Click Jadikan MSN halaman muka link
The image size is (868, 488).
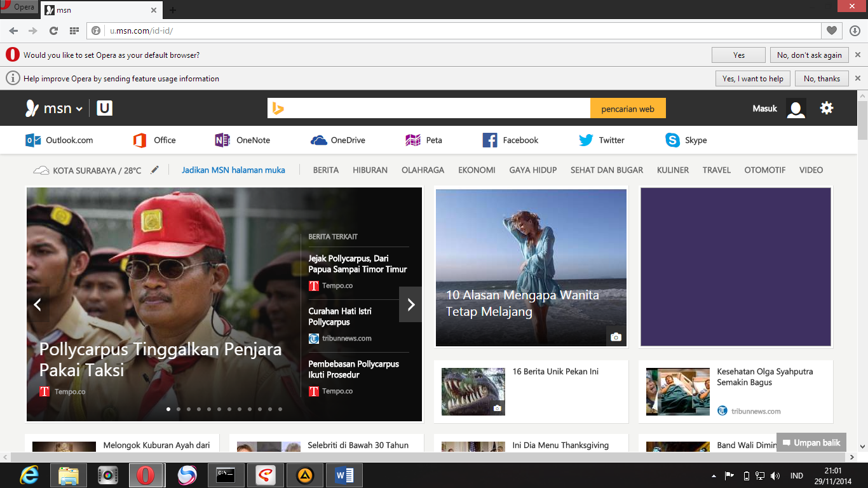click(x=233, y=170)
